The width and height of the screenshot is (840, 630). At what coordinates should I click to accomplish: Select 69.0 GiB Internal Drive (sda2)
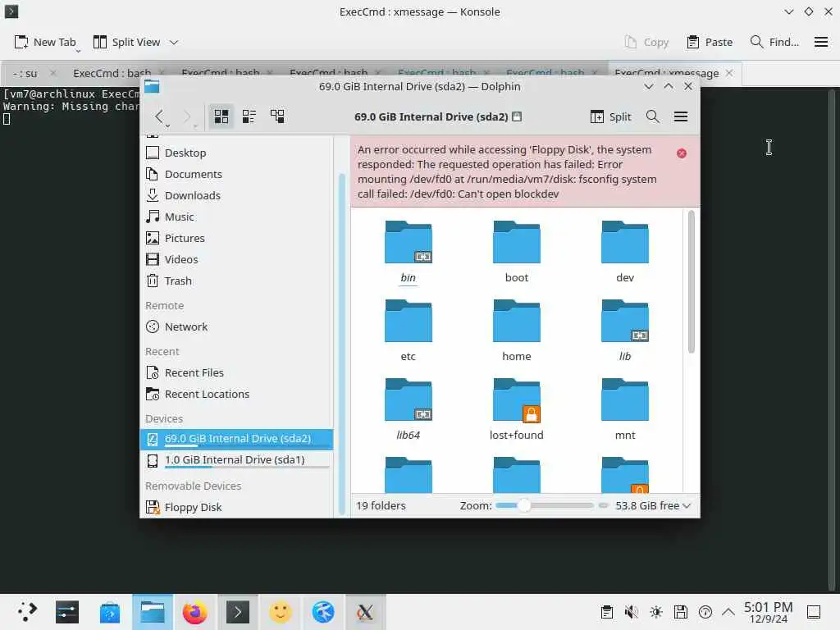click(x=237, y=440)
